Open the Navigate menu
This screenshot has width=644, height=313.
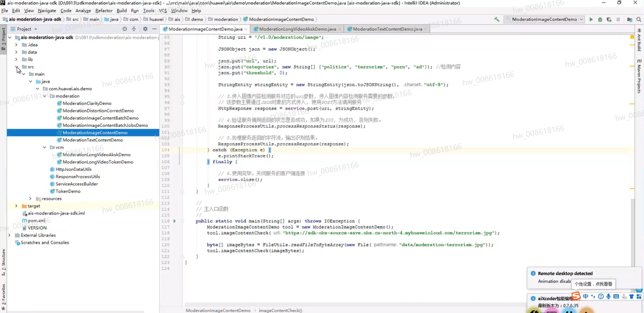pyautogui.click(x=47, y=10)
